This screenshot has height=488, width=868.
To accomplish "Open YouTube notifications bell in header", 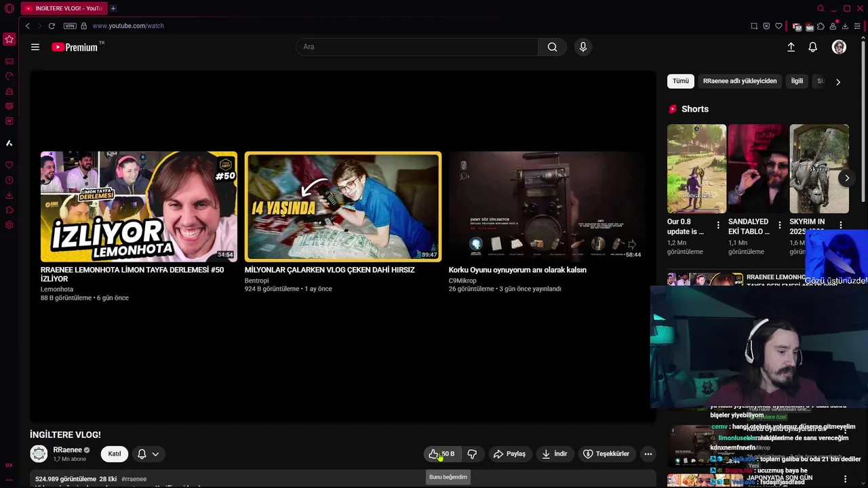I will tap(812, 47).
